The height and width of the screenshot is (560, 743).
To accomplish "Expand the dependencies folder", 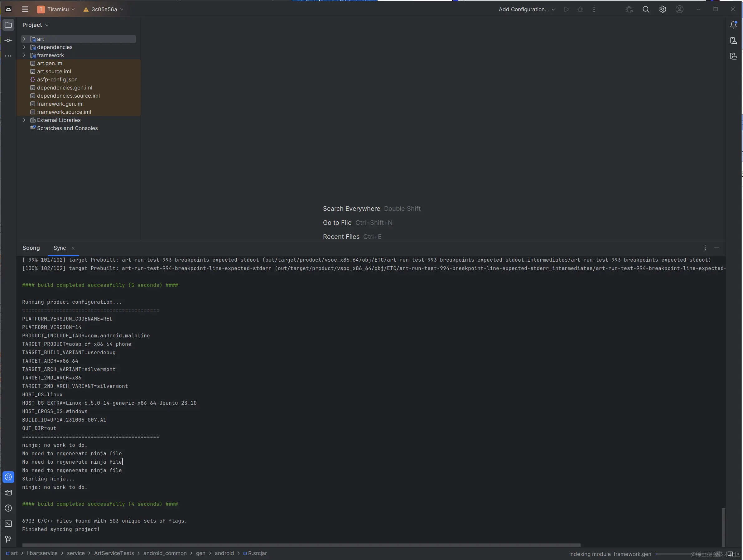I will click(24, 47).
